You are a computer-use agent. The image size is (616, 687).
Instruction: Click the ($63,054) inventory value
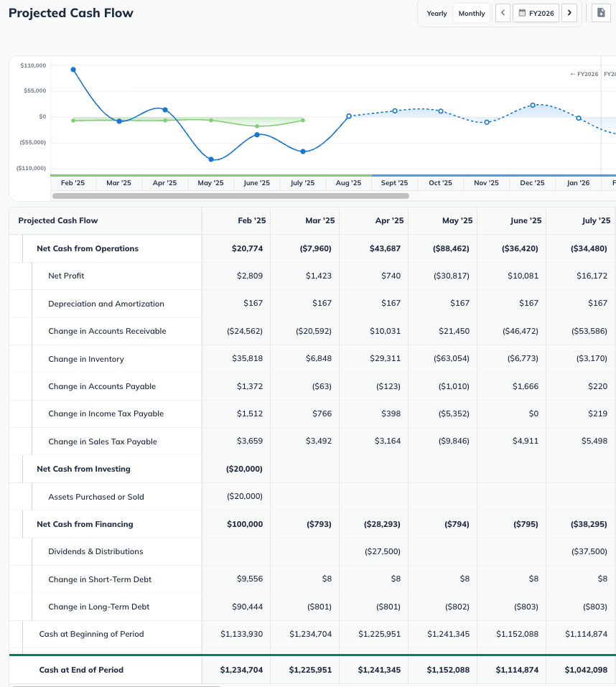tap(452, 358)
